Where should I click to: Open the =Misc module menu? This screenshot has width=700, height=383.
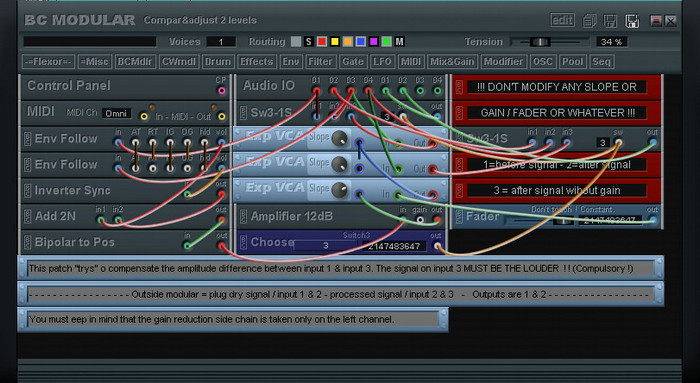tap(94, 62)
